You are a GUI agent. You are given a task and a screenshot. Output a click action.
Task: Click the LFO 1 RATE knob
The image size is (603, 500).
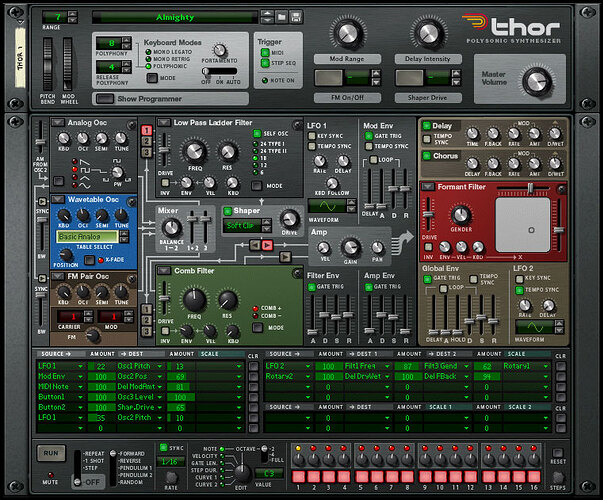(x=320, y=161)
